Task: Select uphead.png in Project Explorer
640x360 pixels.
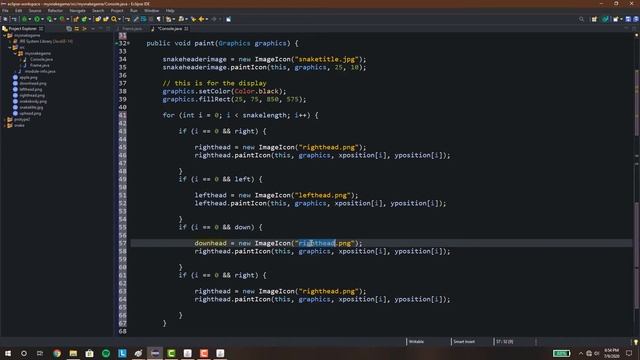Action: point(30,113)
